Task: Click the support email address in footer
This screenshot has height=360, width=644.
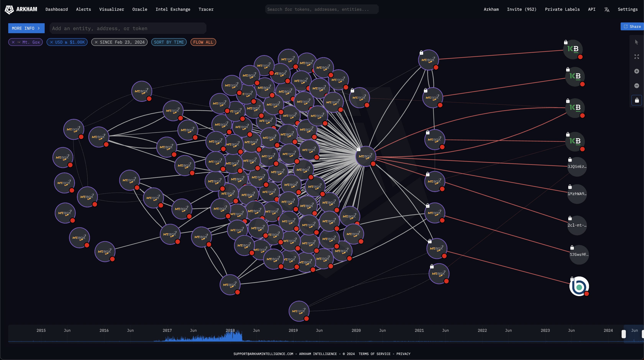Action: (x=263, y=354)
